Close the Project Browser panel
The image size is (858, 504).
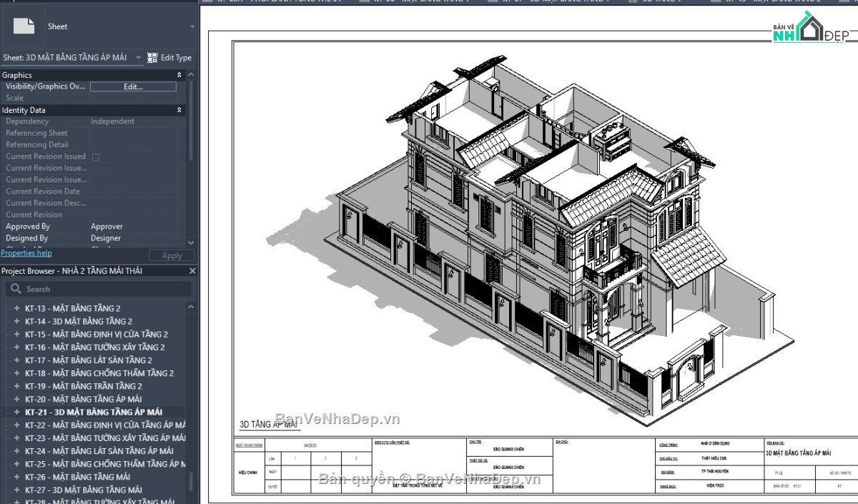coord(192,272)
